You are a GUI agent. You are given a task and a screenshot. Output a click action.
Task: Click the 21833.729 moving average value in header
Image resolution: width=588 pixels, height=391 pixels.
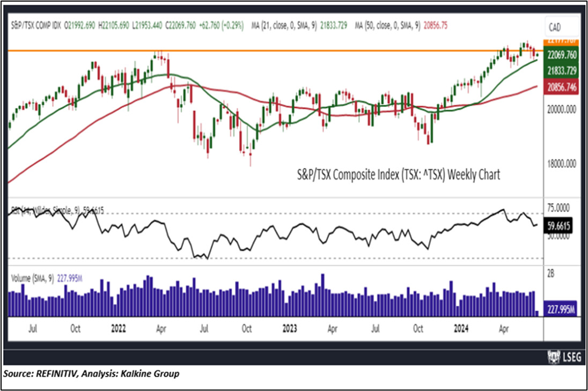[333, 26]
